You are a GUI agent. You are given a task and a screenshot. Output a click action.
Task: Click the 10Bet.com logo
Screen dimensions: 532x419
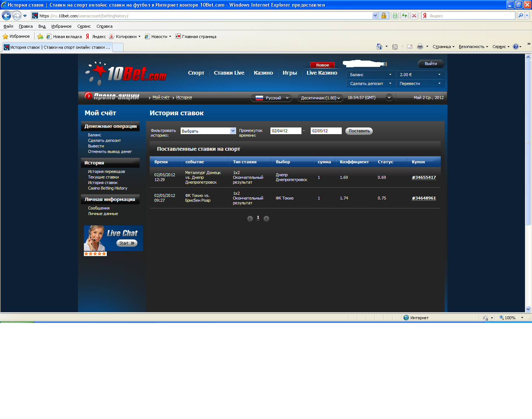click(x=126, y=73)
